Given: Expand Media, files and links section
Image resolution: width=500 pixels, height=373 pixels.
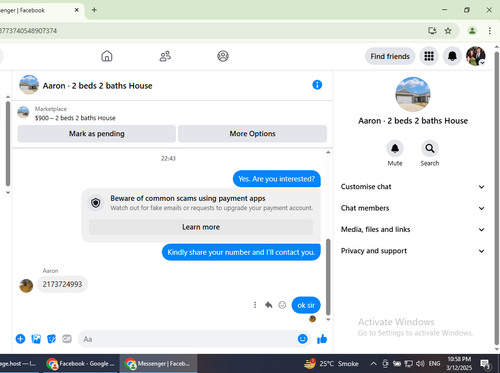Looking at the screenshot, I should coord(413,229).
